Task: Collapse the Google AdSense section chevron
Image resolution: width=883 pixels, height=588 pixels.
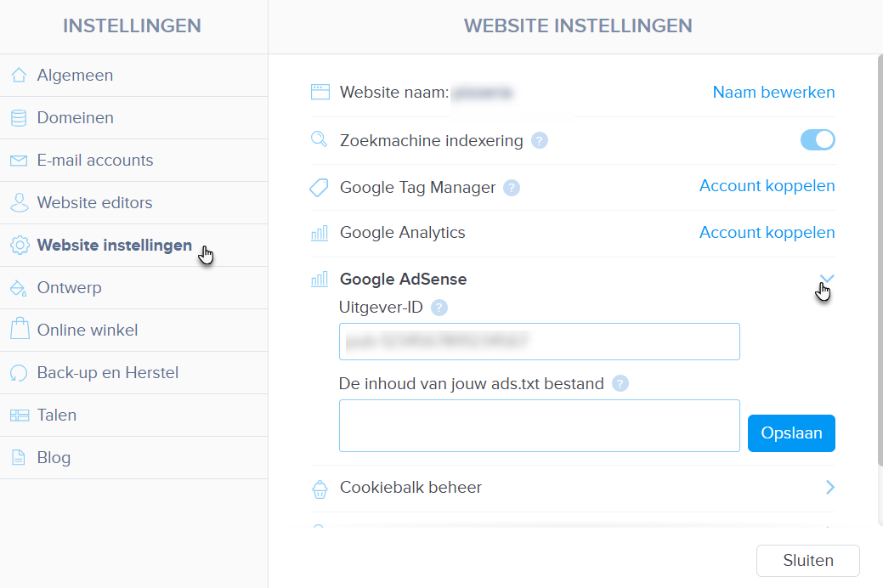Action: coord(828,280)
